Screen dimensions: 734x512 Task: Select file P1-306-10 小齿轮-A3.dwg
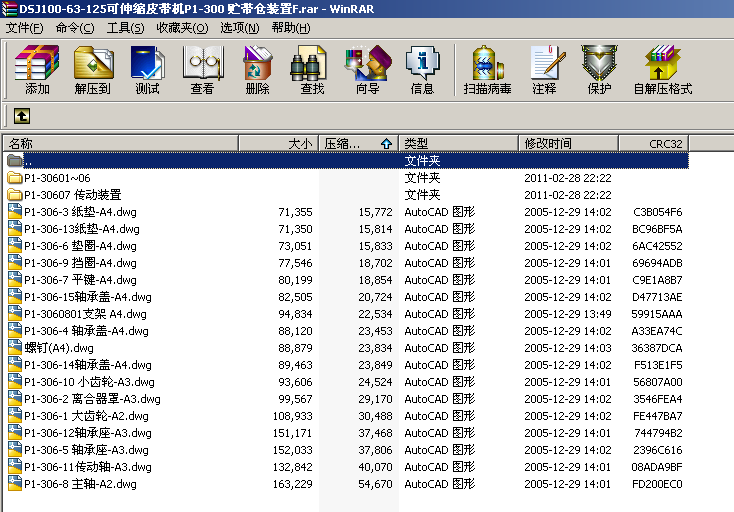[89, 382]
